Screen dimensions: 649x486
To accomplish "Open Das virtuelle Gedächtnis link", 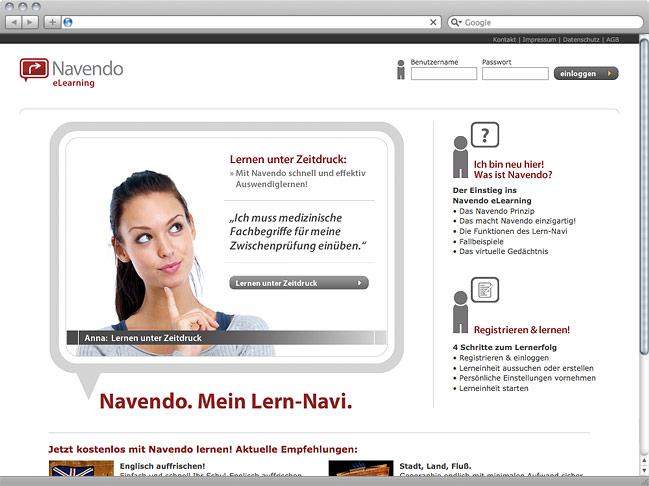I will pyautogui.click(x=504, y=251).
